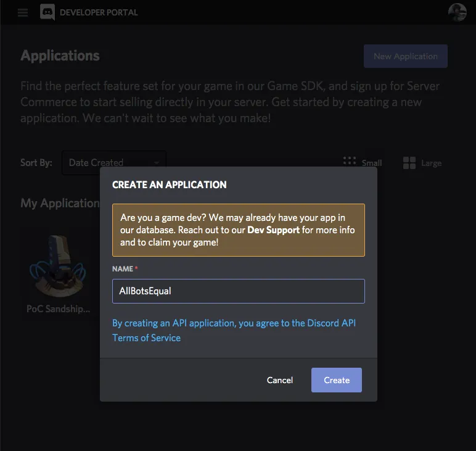Cancel the Create an Application dialog
Screen dimensions: 476x451
(x=279, y=380)
